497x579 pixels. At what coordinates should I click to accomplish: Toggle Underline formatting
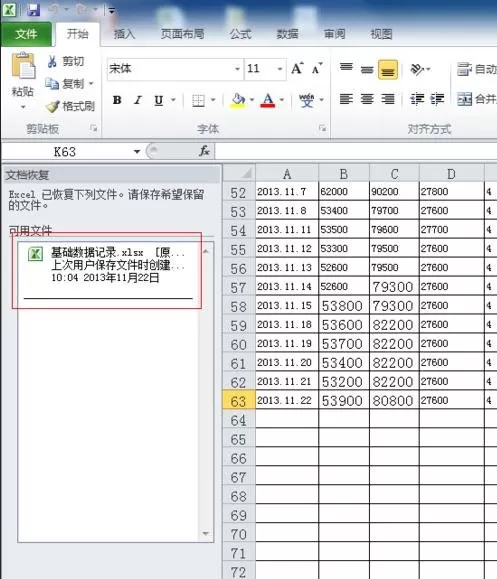pos(159,100)
